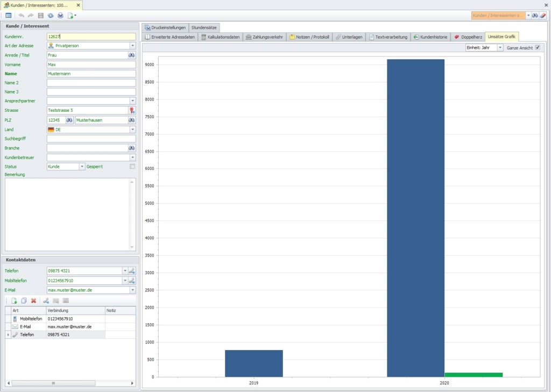Expand the Mobiltelefon number dropdown
This screenshot has width=551, height=392.
click(125, 281)
